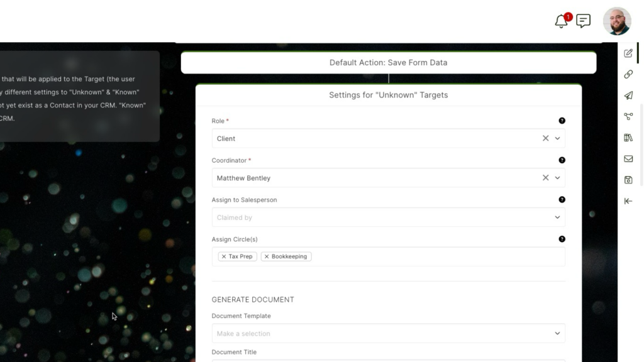This screenshot has height=362, width=644.
Task: Click the save disk icon in sidebar
Action: pyautogui.click(x=628, y=180)
